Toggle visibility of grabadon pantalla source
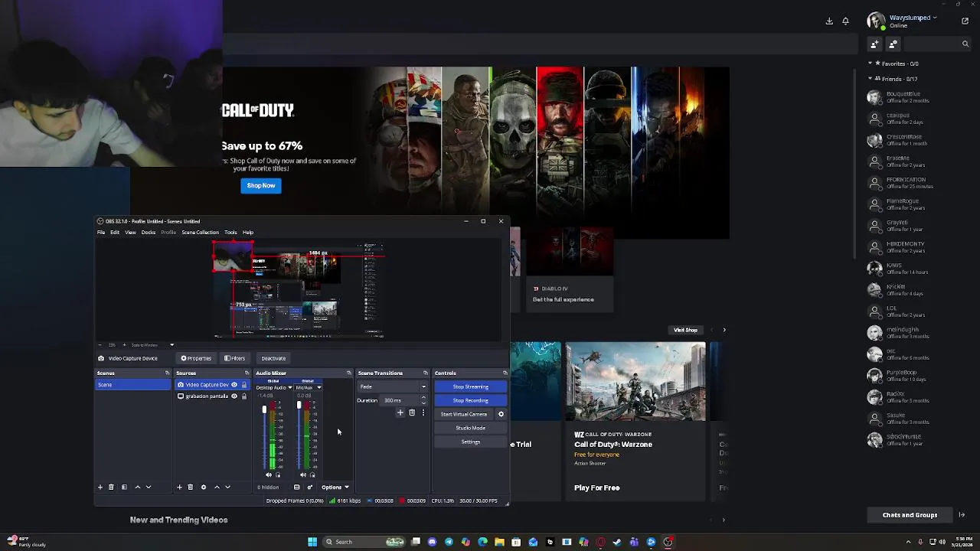The height and width of the screenshot is (551, 980). (234, 396)
